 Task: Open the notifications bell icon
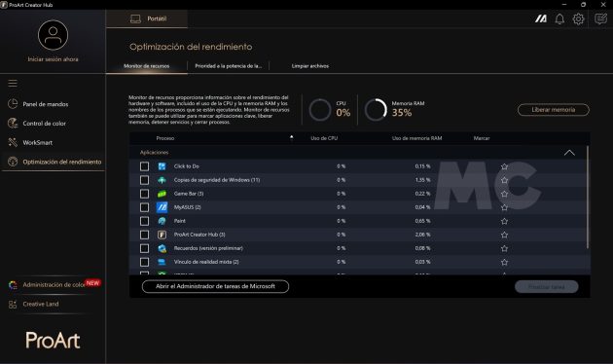559,18
